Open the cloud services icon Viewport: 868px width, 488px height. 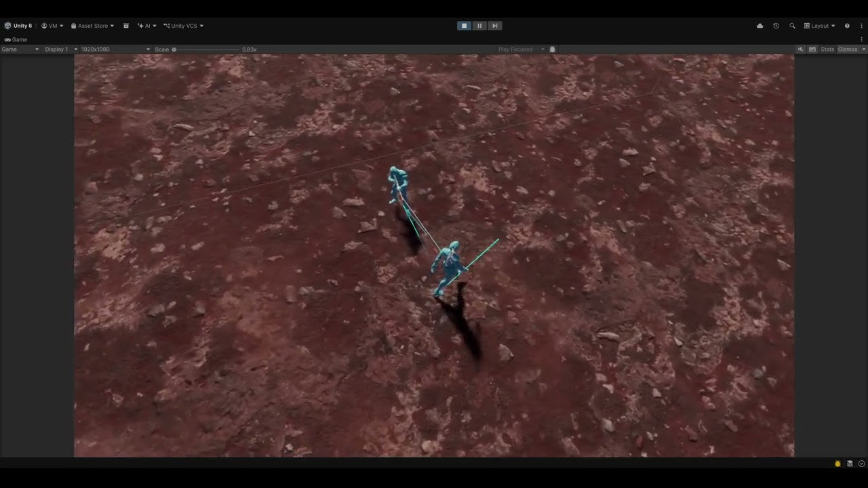coord(759,26)
